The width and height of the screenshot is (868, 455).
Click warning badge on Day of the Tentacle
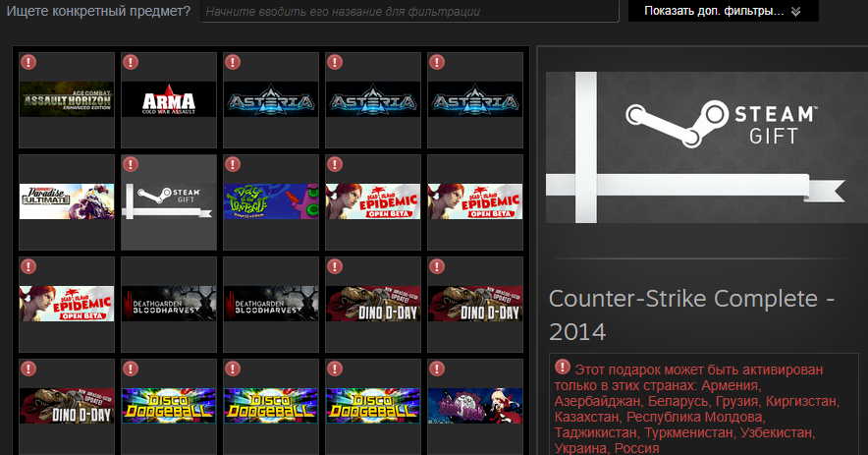(x=233, y=164)
